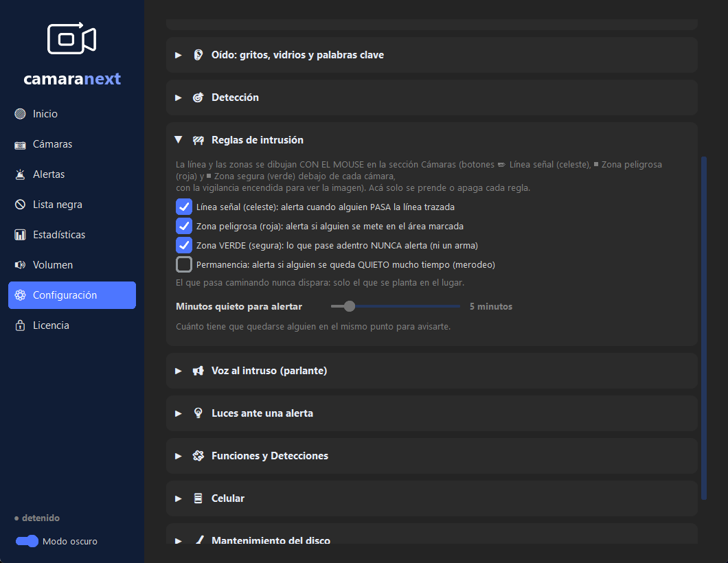
Task: Click the megaphone icon beside Voz al intruso
Action: pyautogui.click(x=198, y=371)
